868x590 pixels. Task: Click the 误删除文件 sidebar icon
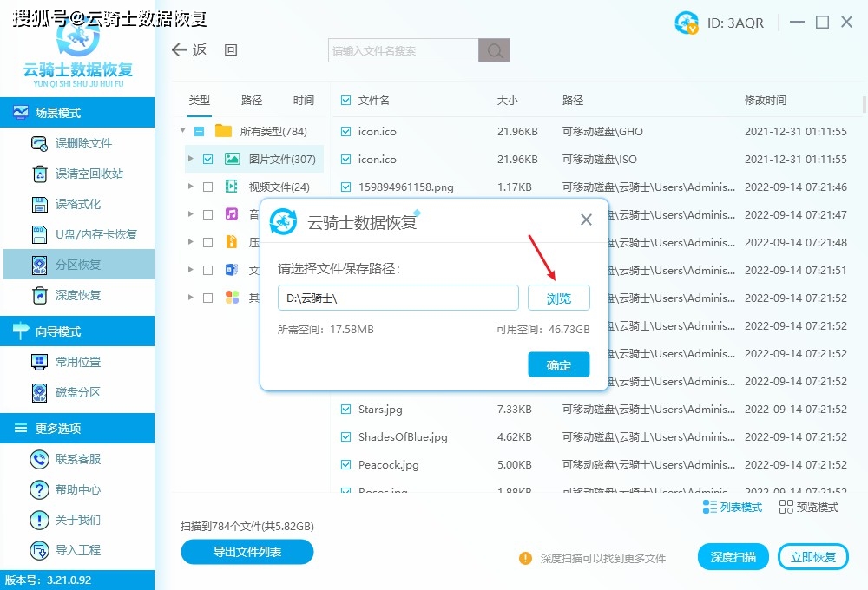tap(39, 143)
